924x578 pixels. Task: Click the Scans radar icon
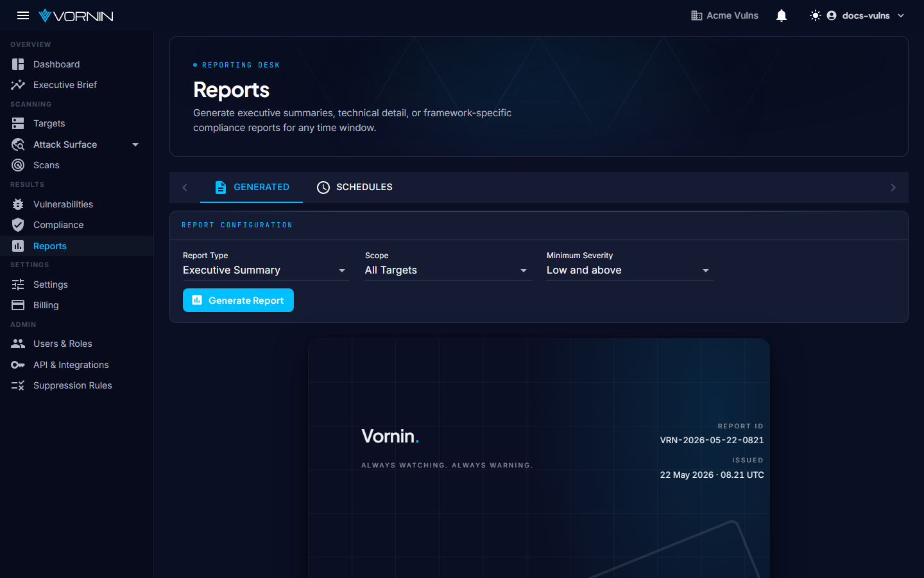18,165
